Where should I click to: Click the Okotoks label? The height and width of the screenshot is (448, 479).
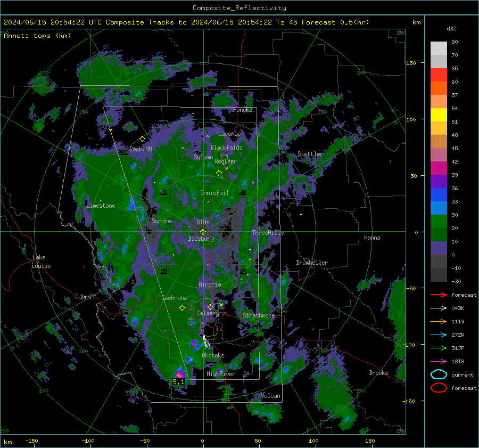point(213,355)
